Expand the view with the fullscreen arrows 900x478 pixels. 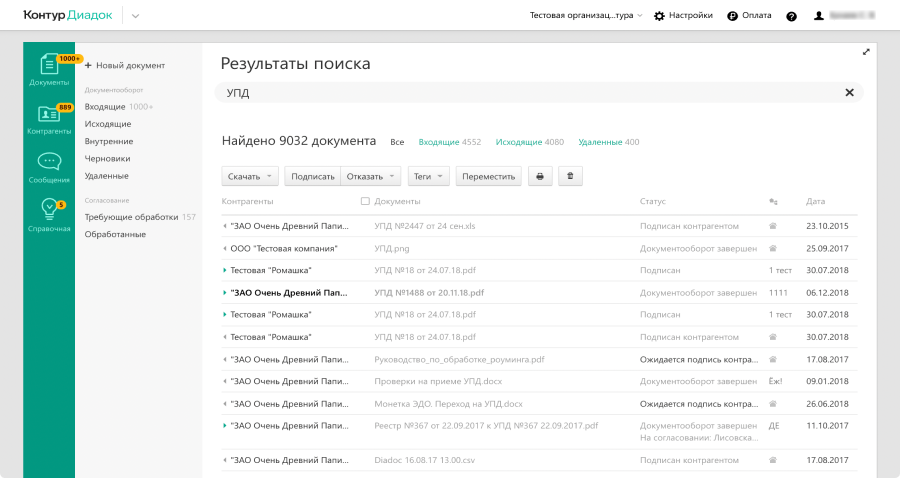[866, 52]
